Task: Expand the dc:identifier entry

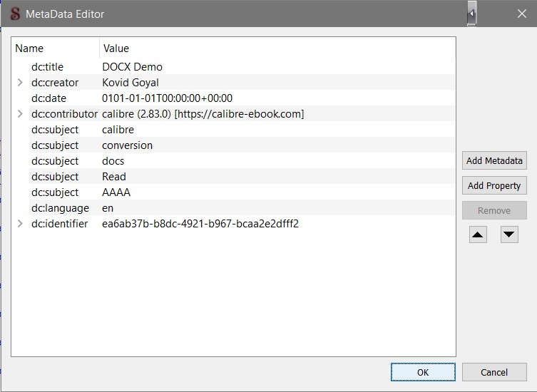Action: tap(20, 224)
